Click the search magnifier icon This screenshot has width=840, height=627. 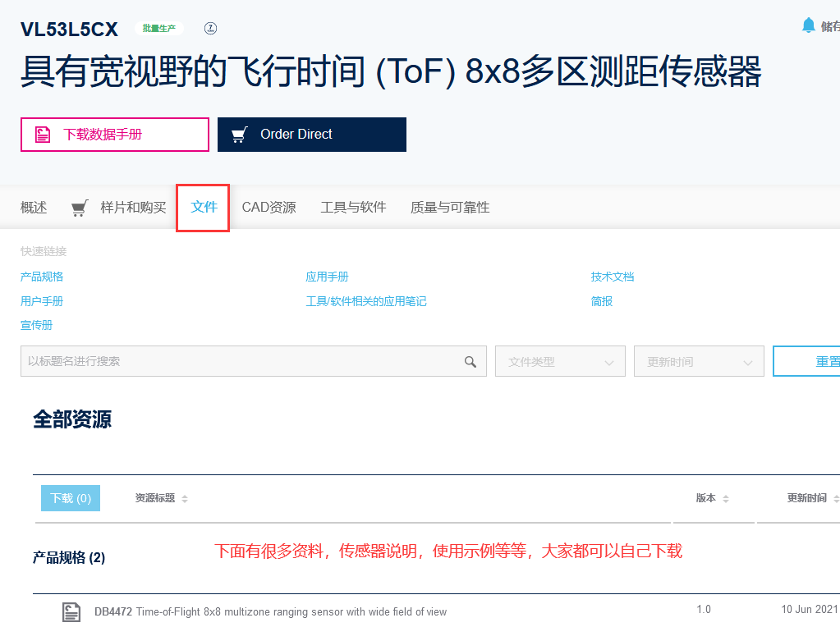tap(470, 361)
